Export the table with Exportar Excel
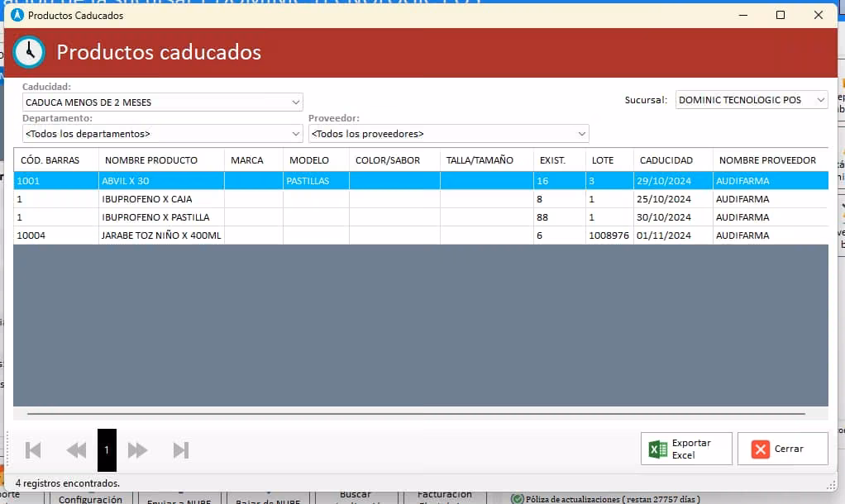The image size is (845, 504). pos(686,449)
